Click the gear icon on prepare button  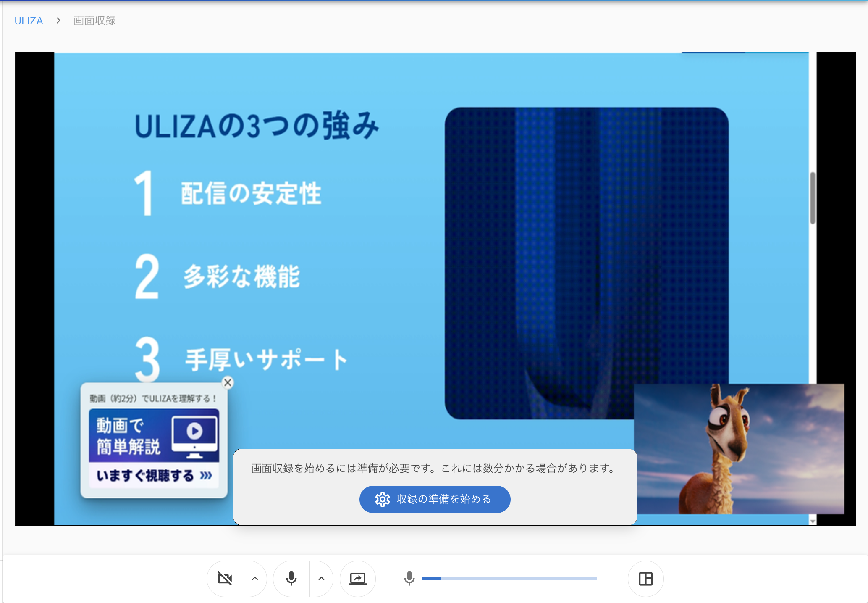pyautogui.click(x=383, y=499)
